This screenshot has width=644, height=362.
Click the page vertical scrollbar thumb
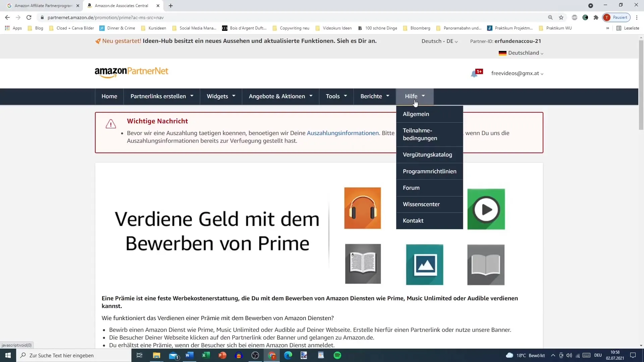click(641, 85)
